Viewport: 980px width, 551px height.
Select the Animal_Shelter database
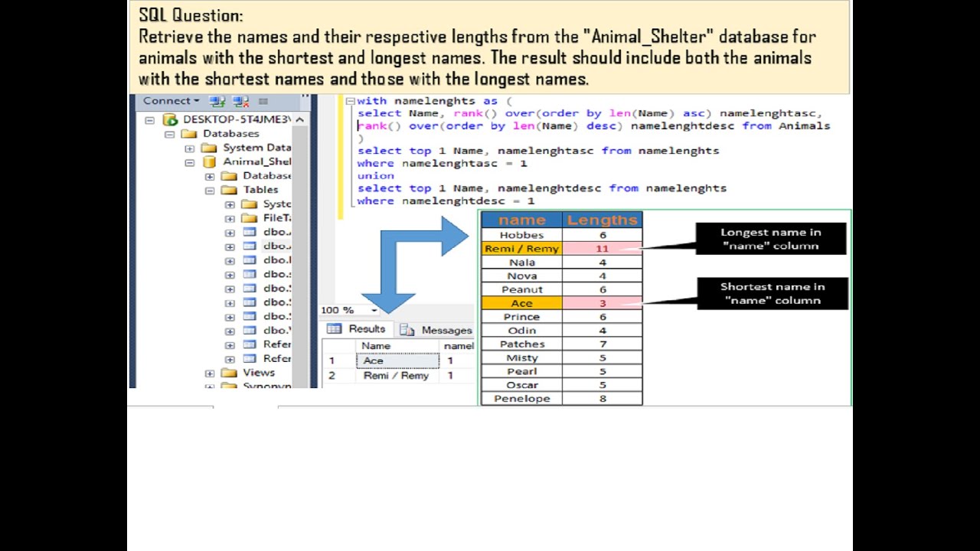tap(256, 161)
